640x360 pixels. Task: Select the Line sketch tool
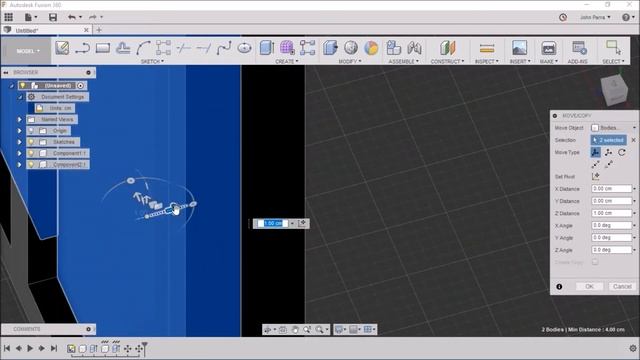82,48
